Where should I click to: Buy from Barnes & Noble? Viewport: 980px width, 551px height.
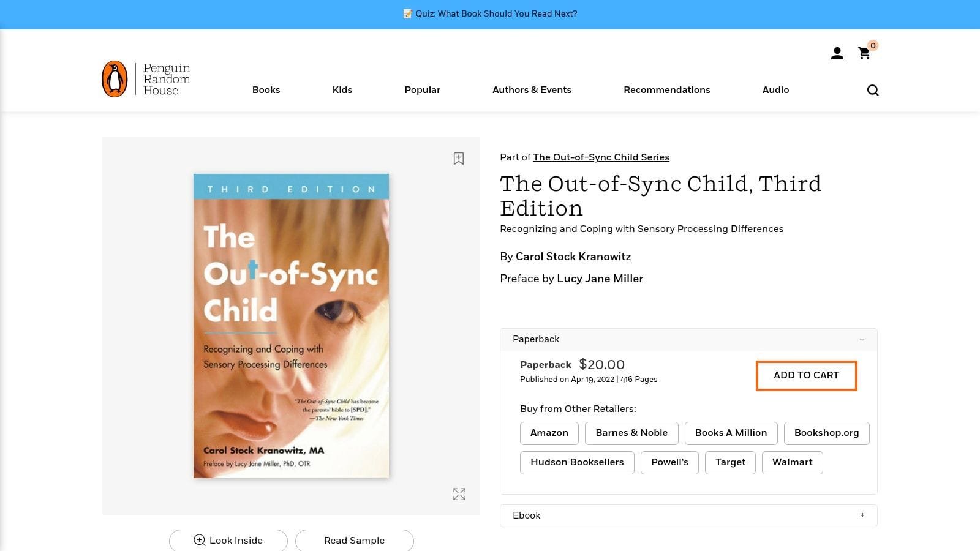[631, 433]
